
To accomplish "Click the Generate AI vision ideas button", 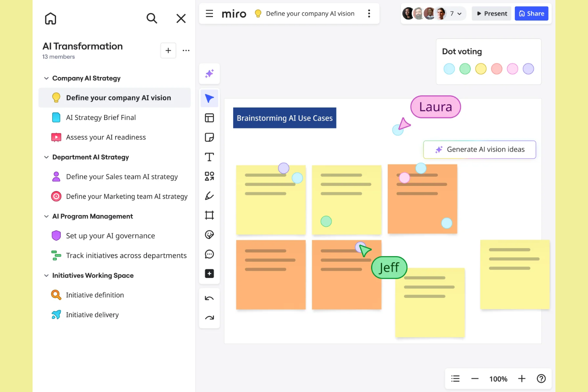I will click(x=480, y=149).
